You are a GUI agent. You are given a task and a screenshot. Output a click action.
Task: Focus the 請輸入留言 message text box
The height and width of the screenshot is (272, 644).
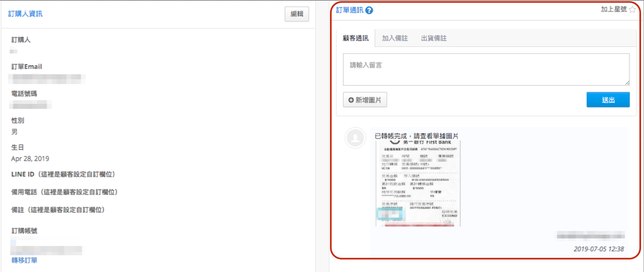coord(486,69)
